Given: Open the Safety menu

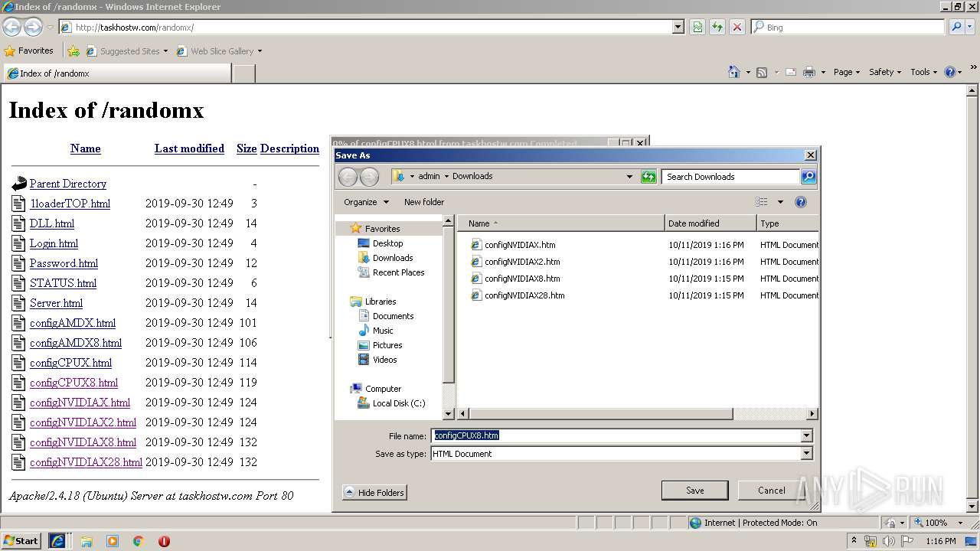Looking at the screenshot, I should [x=886, y=72].
